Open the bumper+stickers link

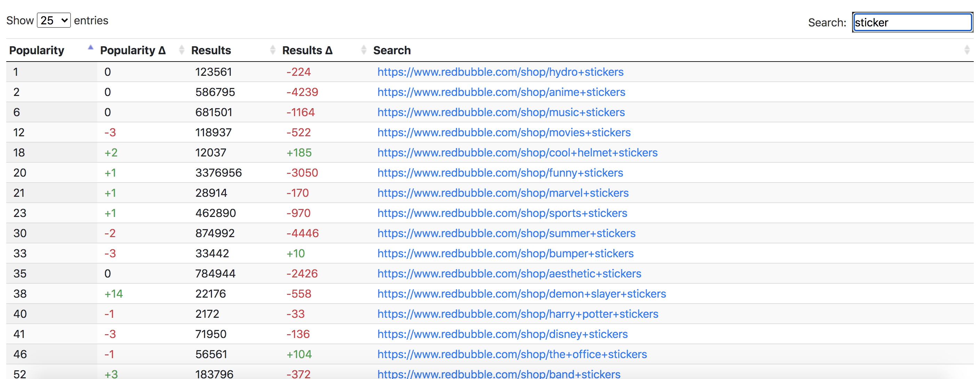coord(505,253)
